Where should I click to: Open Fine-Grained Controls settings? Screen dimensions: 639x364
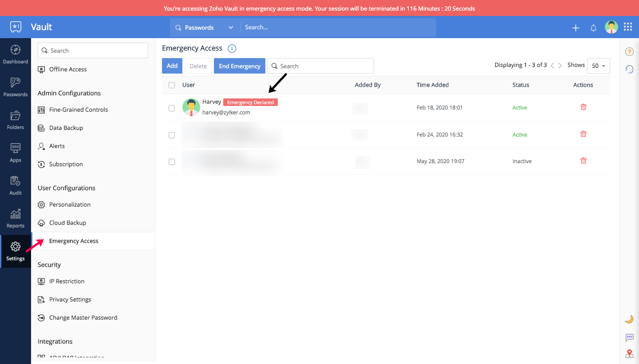point(79,110)
